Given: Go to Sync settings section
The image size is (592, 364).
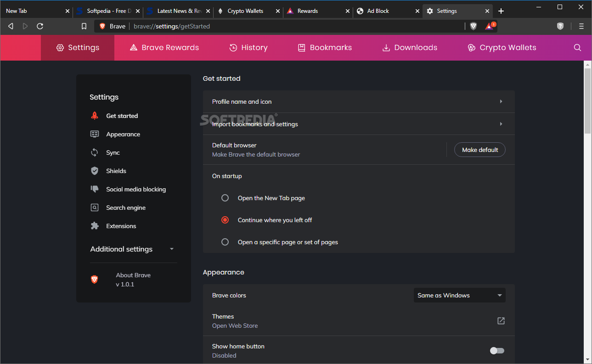Looking at the screenshot, I should (113, 152).
